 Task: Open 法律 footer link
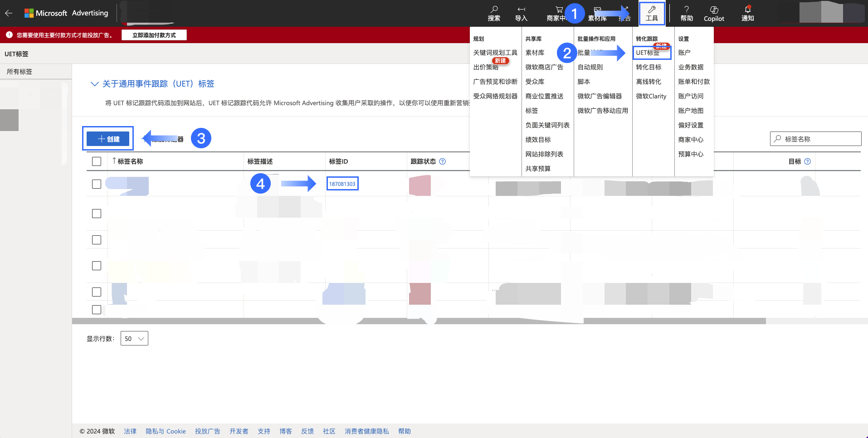point(130,431)
